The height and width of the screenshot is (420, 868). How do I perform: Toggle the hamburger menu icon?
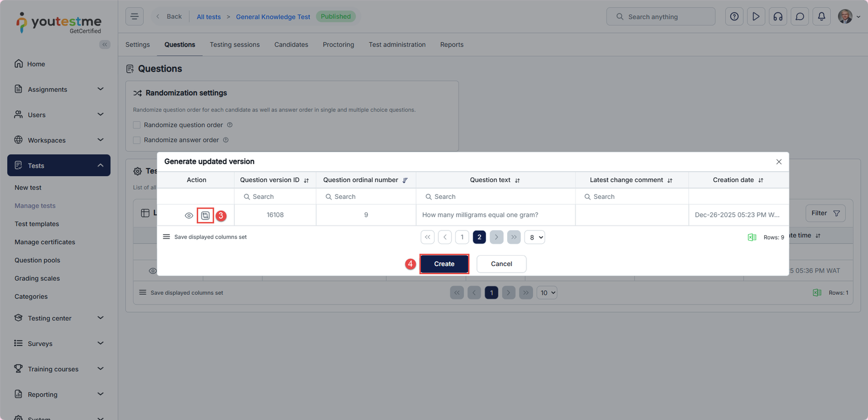[x=135, y=17]
